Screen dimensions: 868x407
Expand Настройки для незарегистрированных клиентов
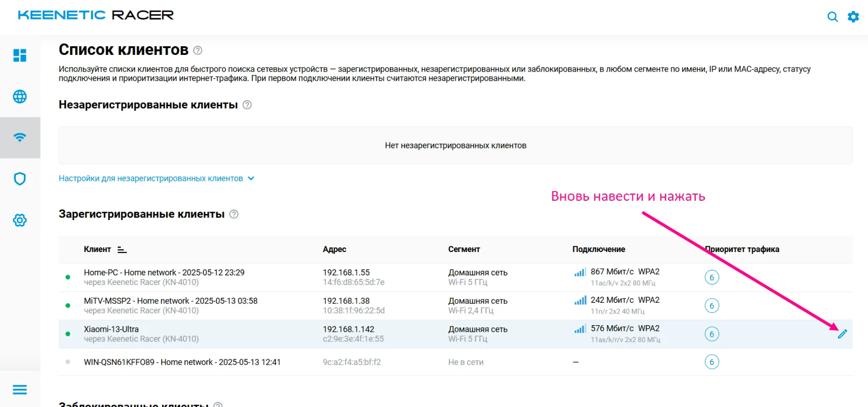(x=156, y=178)
